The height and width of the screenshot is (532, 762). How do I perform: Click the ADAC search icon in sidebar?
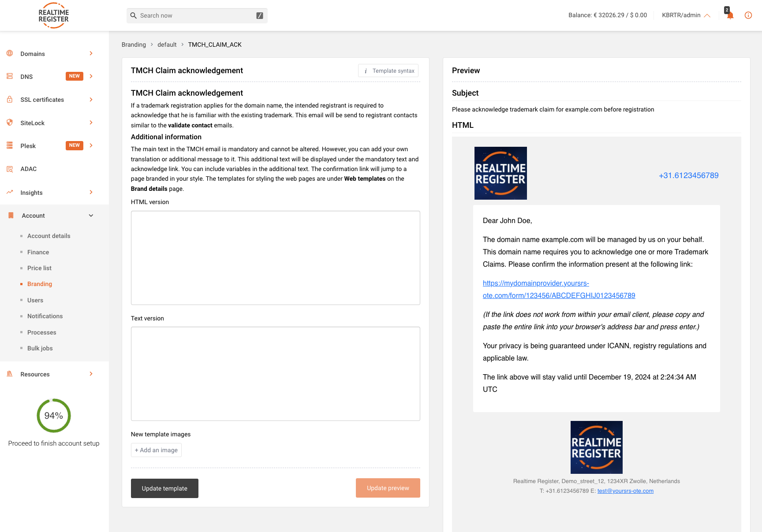(10, 169)
